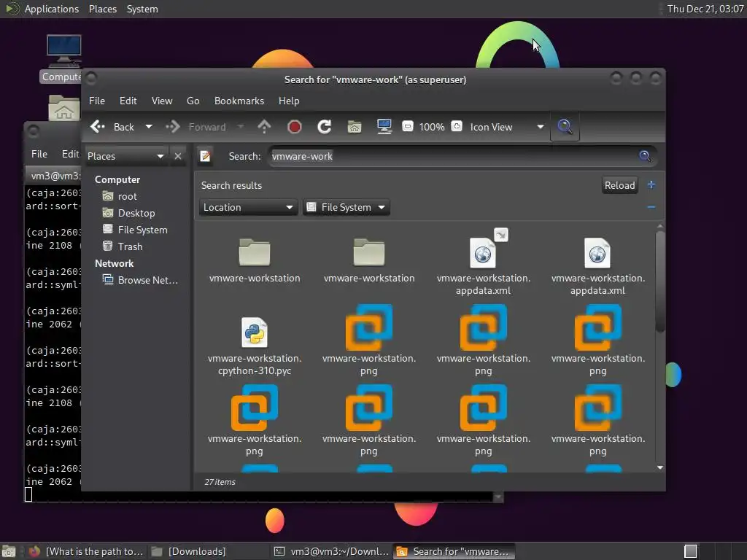
Task: Switch to the Firefox taskbar window
Action: pos(87,551)
